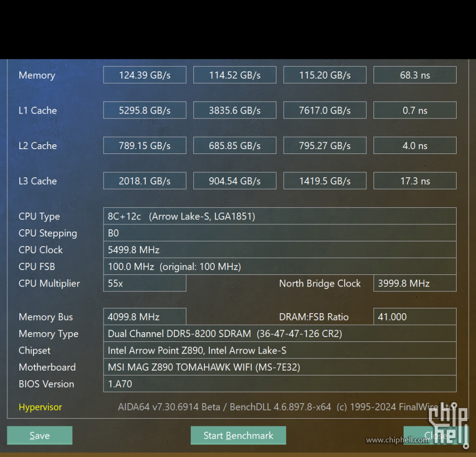The image size is (476, 457).
Task: Click the North Bridge Clock 3999.8 MHz value
Action: tap(415, 283)
